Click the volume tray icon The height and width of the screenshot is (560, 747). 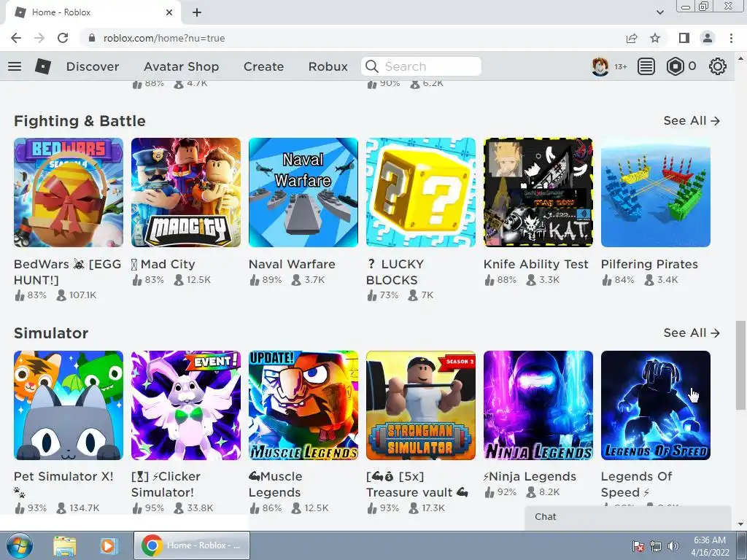(673, 546)
